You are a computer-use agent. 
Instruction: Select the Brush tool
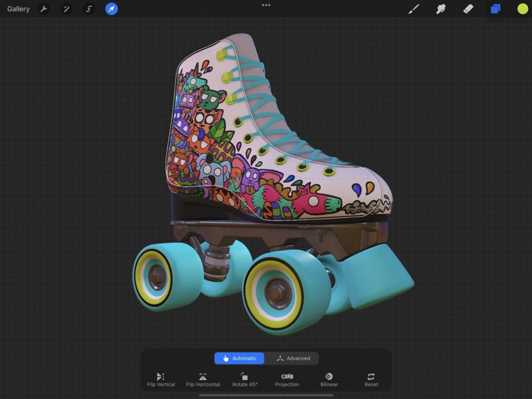[414, 9]
